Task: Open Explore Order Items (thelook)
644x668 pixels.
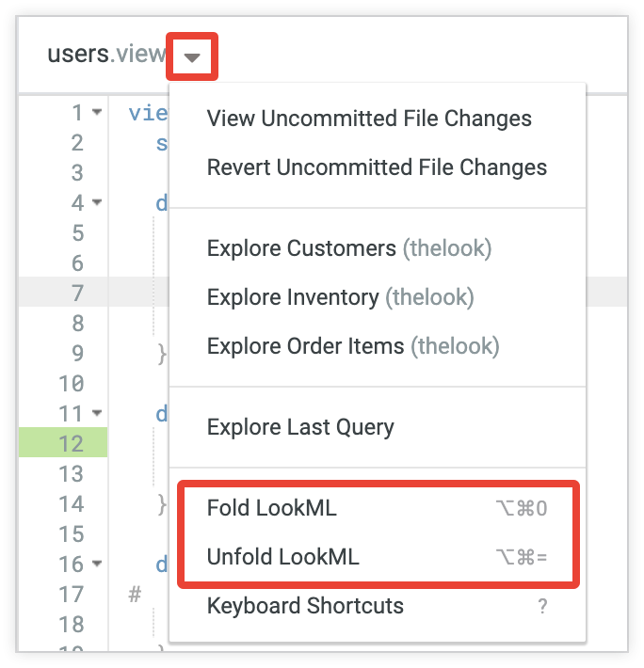Action: point(352,347)
